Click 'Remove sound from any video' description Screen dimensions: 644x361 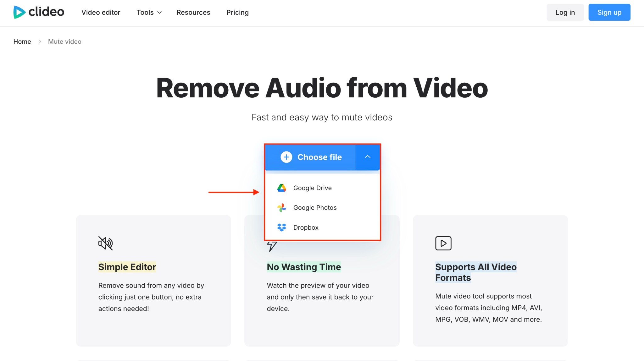(x=151, y=297)
